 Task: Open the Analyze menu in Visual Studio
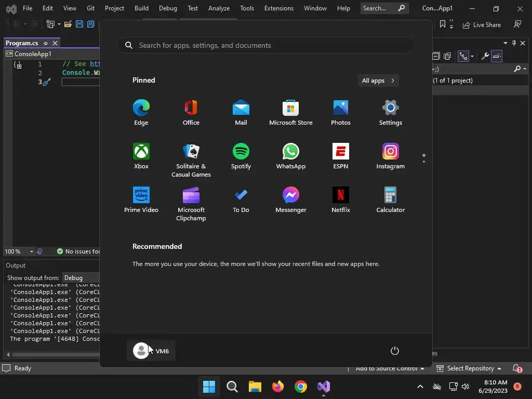[x=219, y=8]
